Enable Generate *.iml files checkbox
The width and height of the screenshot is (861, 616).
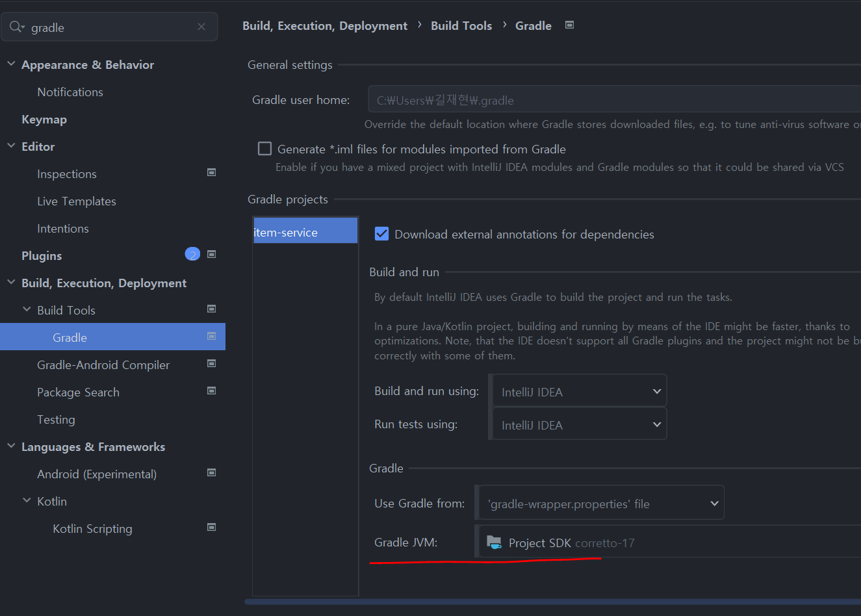pyautogui.click(x=264, y=149)
